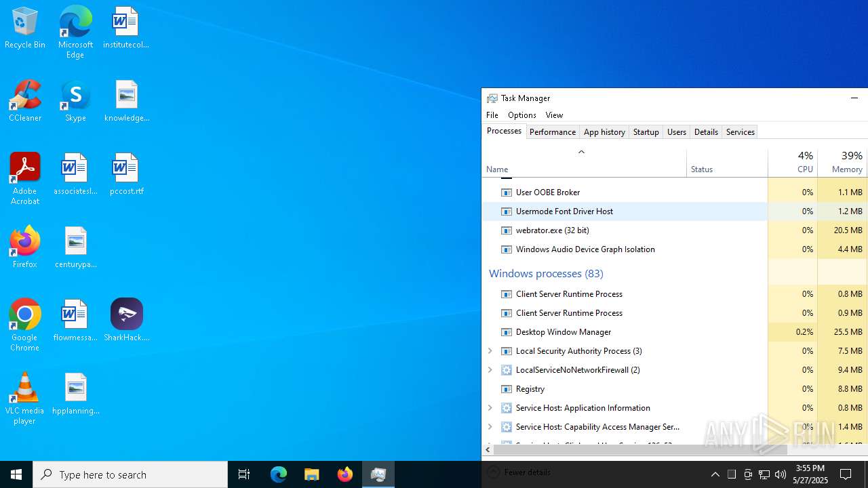Open Task Manager View menu
Viewport: 868px width, 488px height.
[x=554, y=115]
